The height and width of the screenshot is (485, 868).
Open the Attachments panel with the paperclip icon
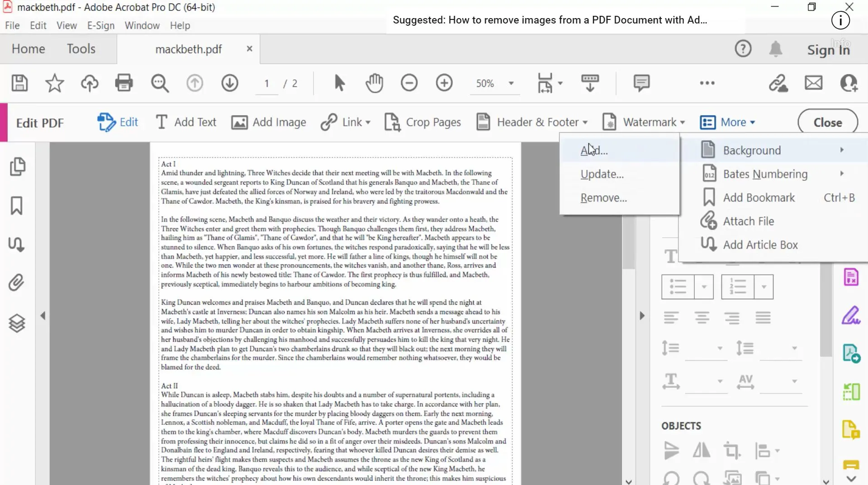[17, 282]
